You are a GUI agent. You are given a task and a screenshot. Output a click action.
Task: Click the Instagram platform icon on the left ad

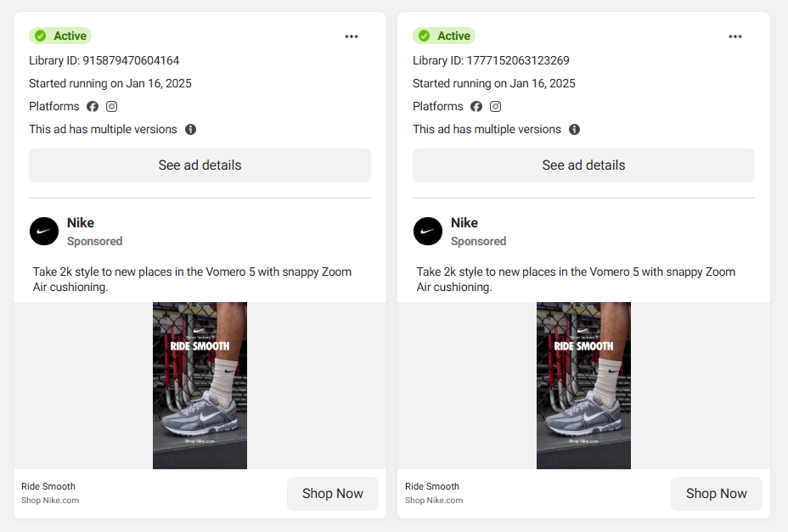[111, 106]
